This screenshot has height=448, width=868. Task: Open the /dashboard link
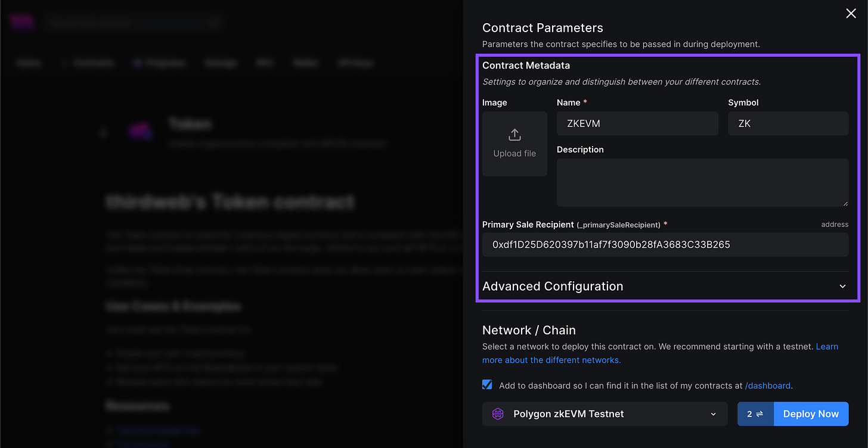(x=768, y=385)
